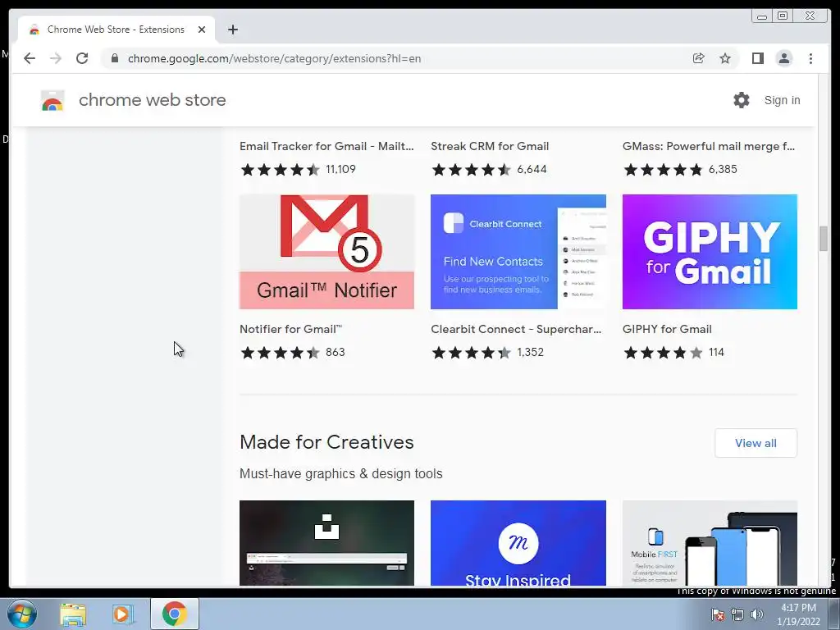This screenshot has width=840, height=630.
Task: Click the GIPHY for Gmail title
Action: (x=667, y=329)
